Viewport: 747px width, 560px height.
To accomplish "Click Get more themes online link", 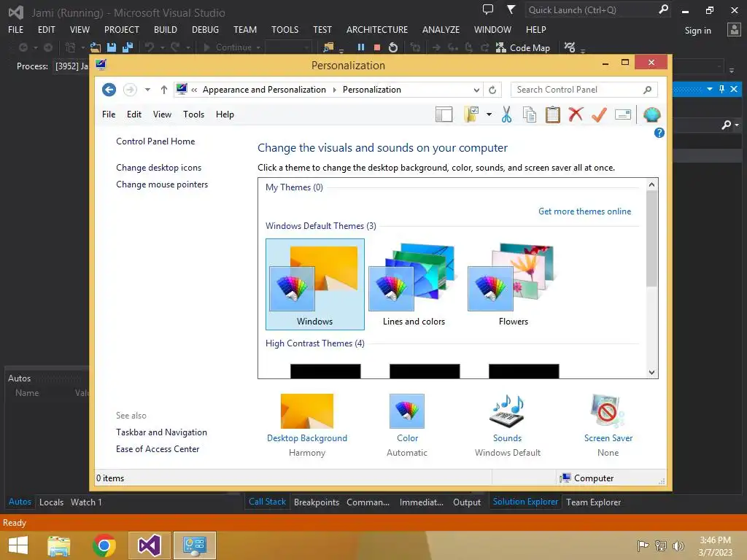I will pos(584,211).
